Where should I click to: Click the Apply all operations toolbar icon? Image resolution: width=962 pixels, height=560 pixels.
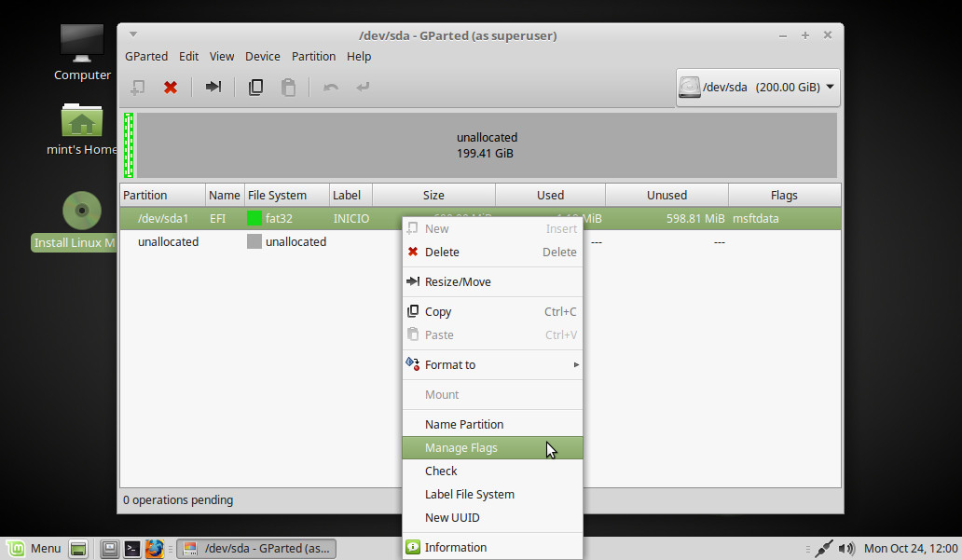(x=363, y=88)
